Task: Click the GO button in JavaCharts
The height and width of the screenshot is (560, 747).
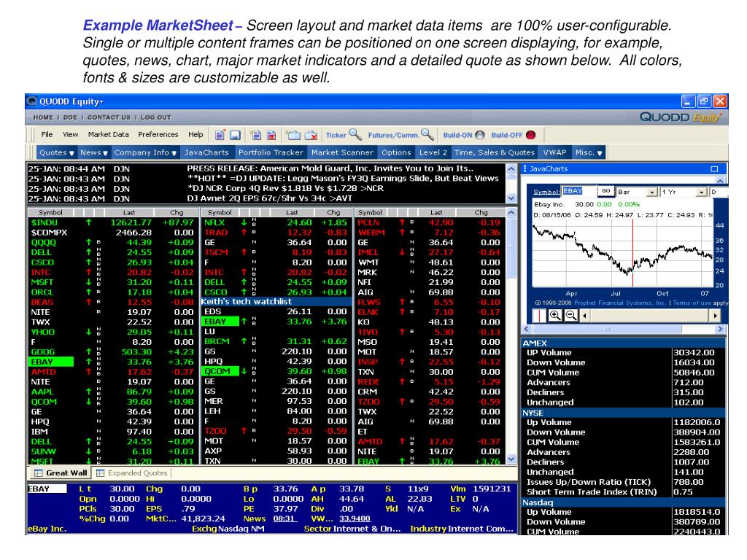Action: 605,191
